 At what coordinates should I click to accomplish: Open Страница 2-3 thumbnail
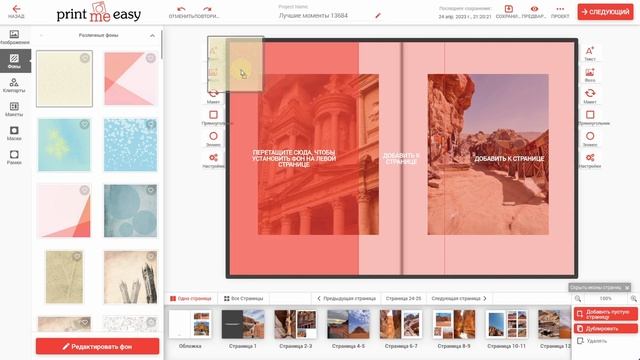point(296,324)
